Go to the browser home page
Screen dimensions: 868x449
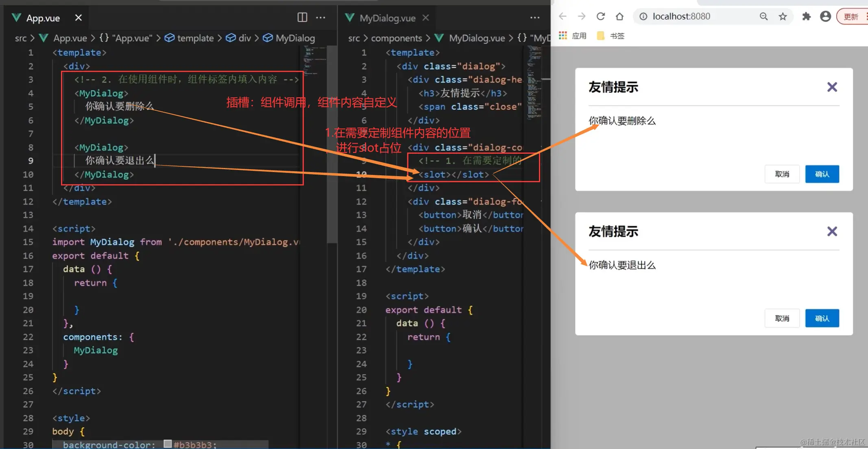[619, 16]
